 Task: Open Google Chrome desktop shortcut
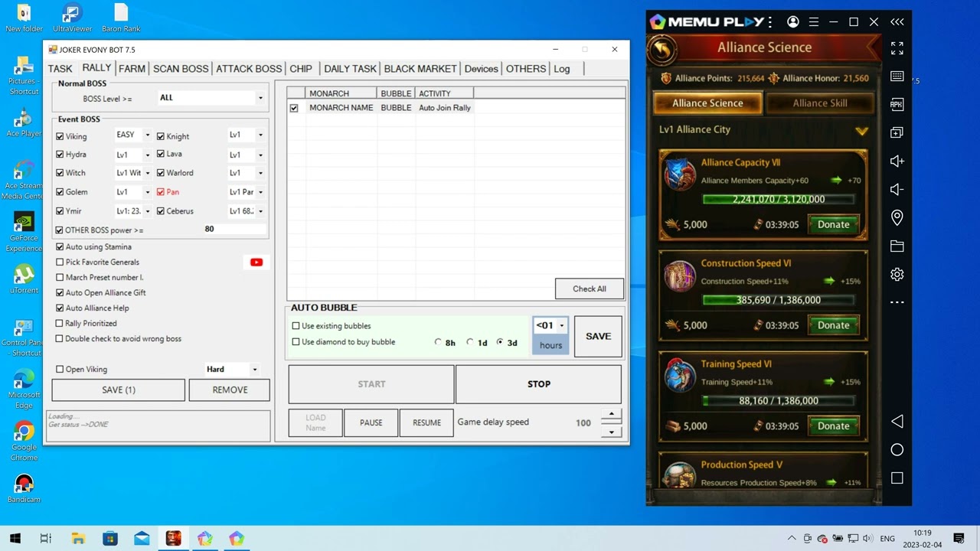[x=24, y=442]
